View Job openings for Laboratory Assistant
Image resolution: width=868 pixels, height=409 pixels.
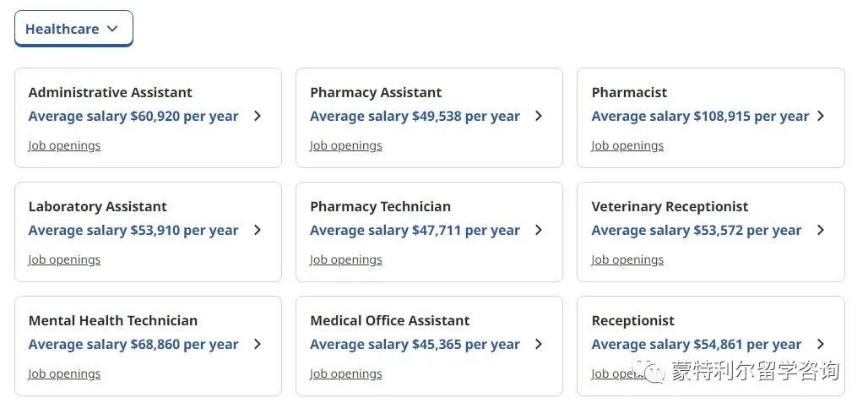click(64, 260)
